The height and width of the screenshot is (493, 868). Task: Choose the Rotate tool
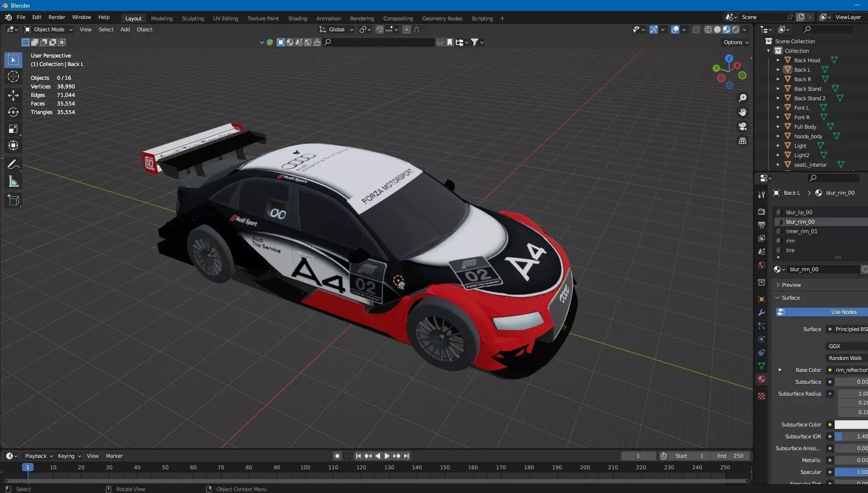13,112
